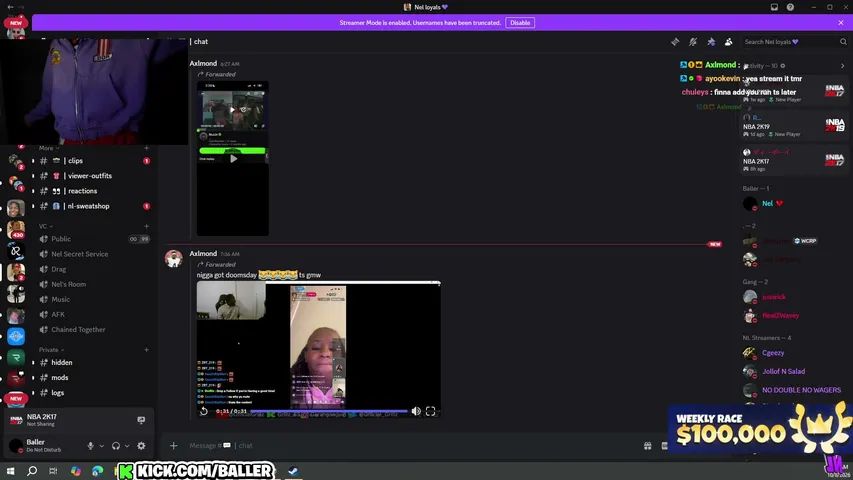Expand the reactions channel arrow
Screen dimensions: 853x480
point(33,191)
